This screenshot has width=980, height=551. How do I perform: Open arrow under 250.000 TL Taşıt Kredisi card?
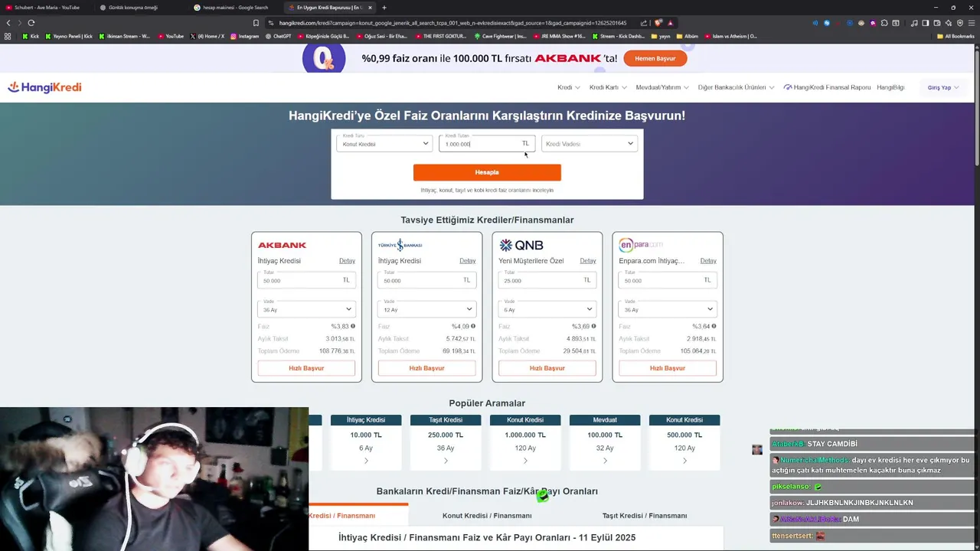pyautogui.click(x=446, y=461)
